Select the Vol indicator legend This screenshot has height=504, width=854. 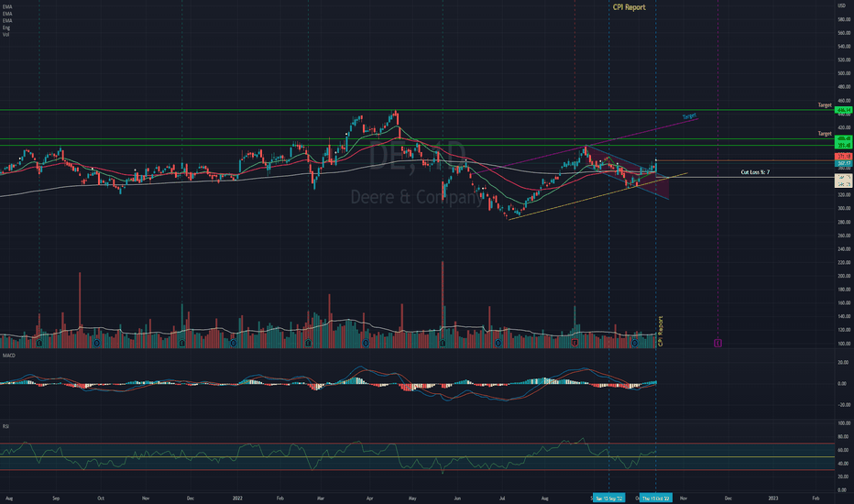click(x=5, y=34)
